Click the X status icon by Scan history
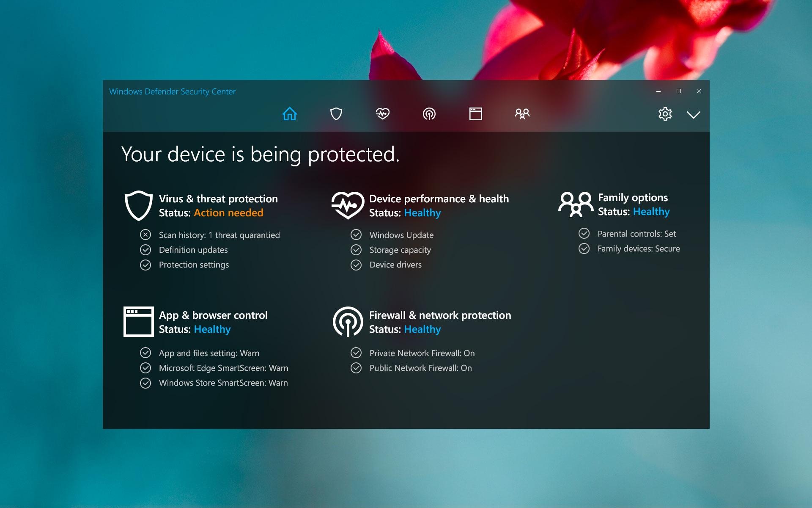812x508 pixels. 145,235
